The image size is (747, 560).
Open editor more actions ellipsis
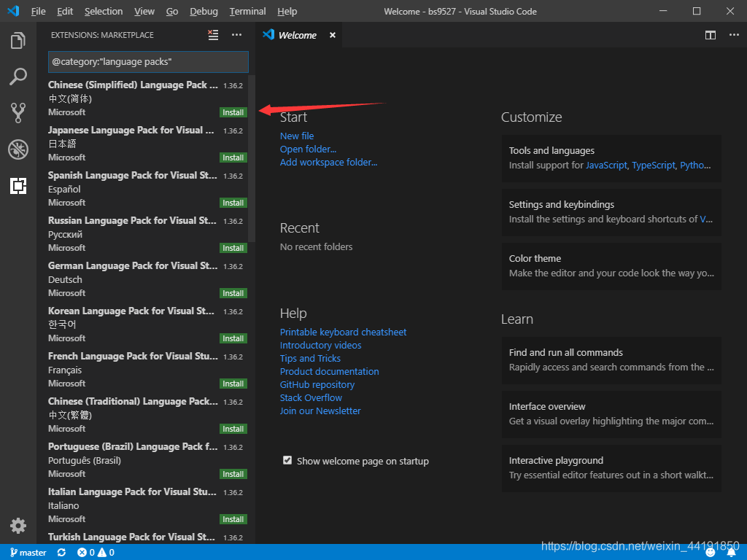[x=734, y=35]
